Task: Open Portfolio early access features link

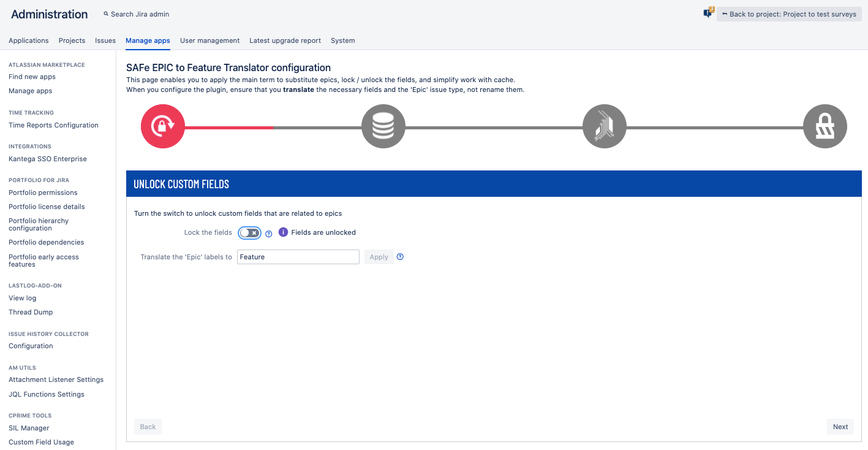Action: coord(43,261)
